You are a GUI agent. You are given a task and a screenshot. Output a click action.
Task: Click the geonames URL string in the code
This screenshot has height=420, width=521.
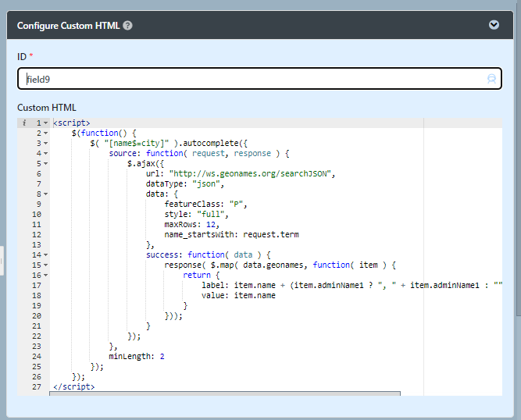tap(252, 174)
